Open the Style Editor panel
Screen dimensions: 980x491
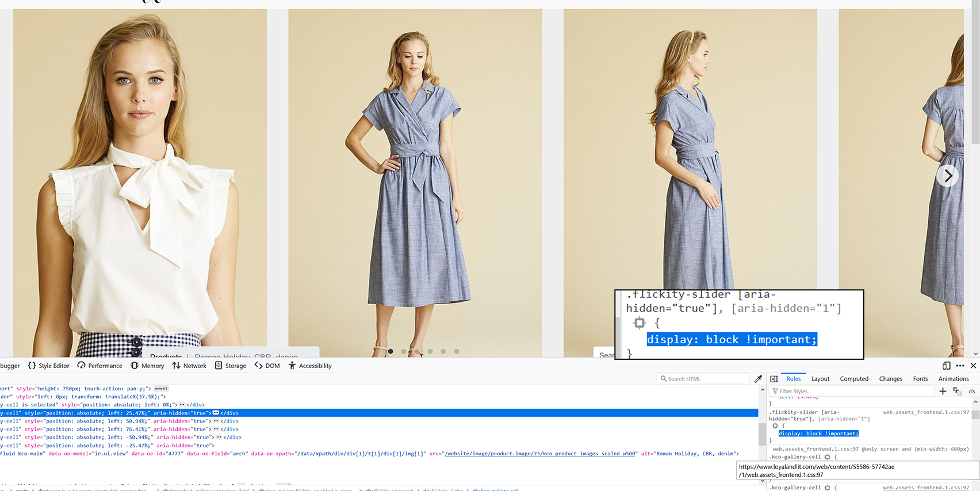49,366
